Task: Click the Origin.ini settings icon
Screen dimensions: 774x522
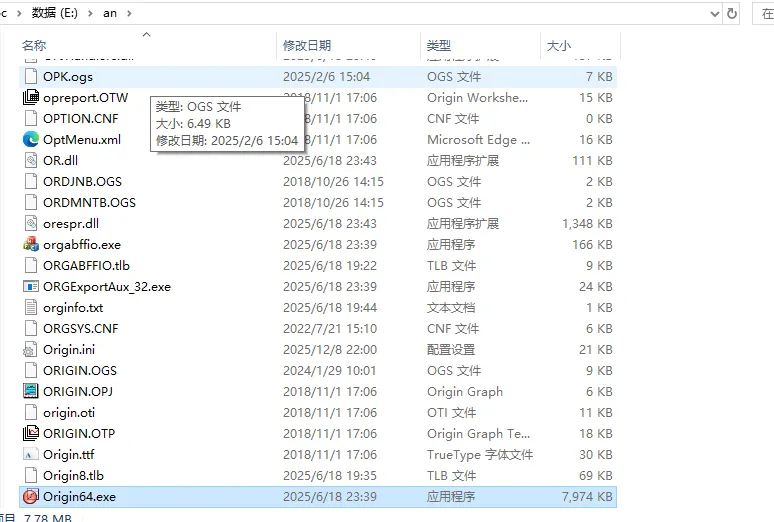Action: [31, 349]
